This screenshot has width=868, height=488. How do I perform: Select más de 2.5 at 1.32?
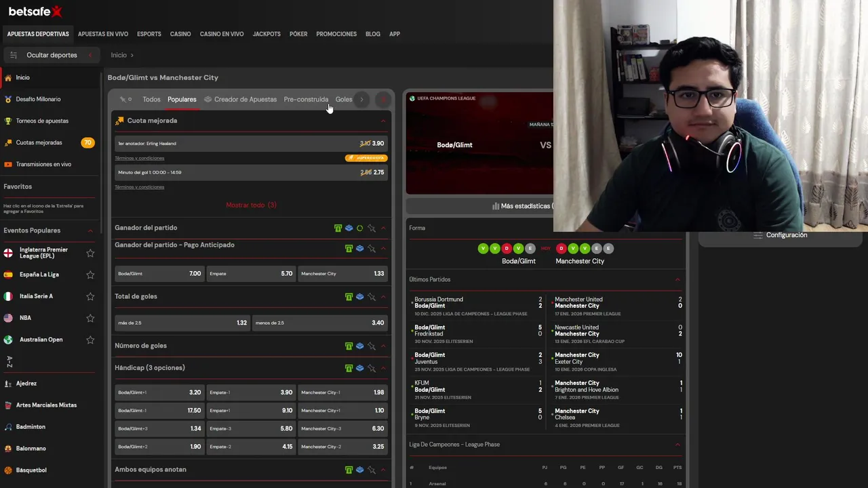point(182,323)
